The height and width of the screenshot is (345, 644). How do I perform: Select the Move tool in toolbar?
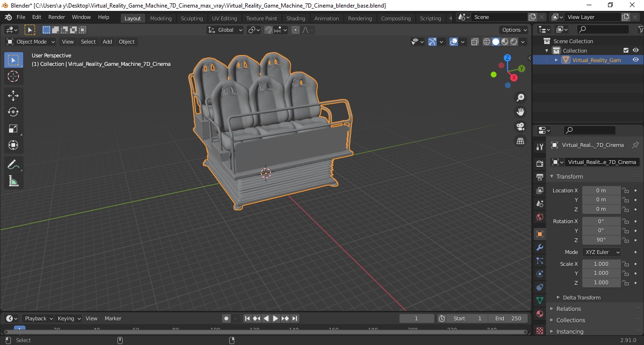click(x=13, y=95)
